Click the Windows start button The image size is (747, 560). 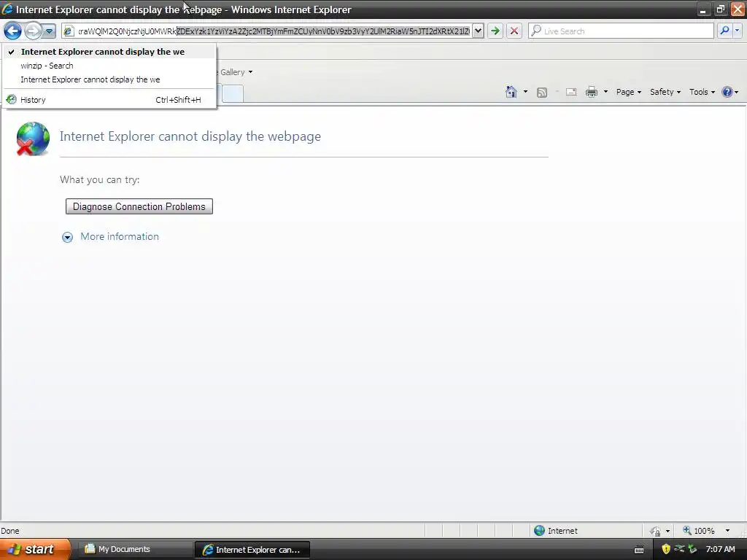34,550
